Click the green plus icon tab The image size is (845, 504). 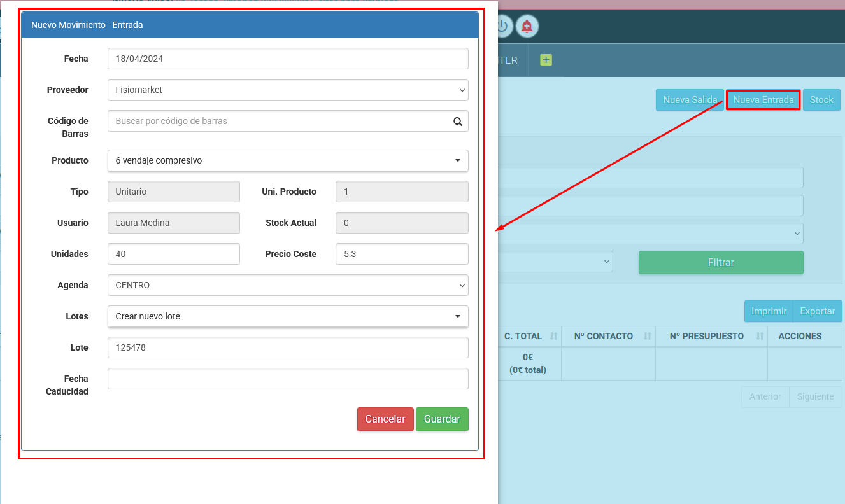click(x=546, y=60)
